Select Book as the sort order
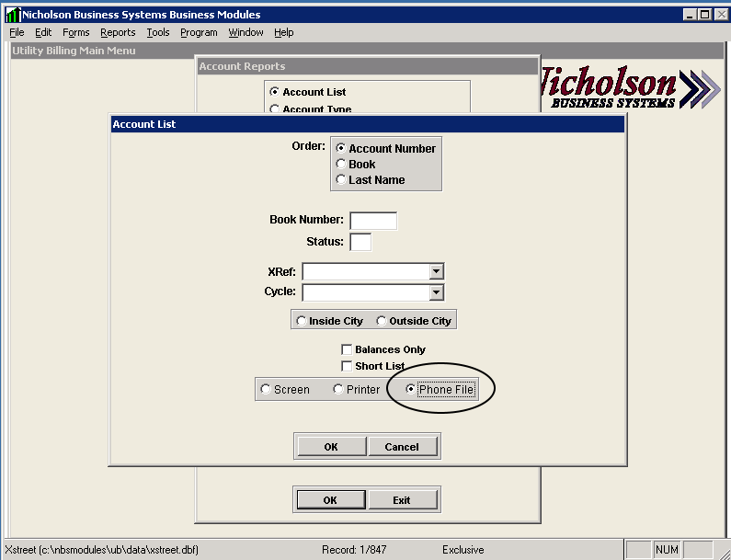The height and width of the screenshot is (560, 731). pyautogui.click(x=342, y=165)
